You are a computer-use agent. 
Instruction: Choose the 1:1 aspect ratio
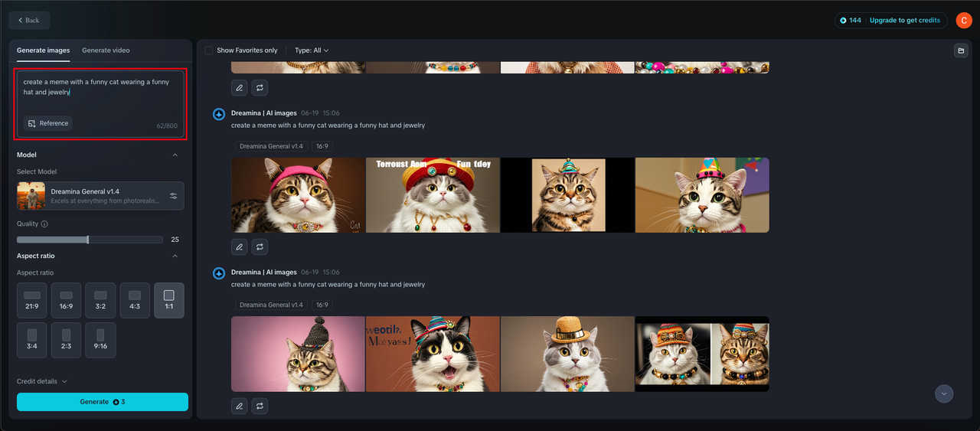(x=169, y=300)
